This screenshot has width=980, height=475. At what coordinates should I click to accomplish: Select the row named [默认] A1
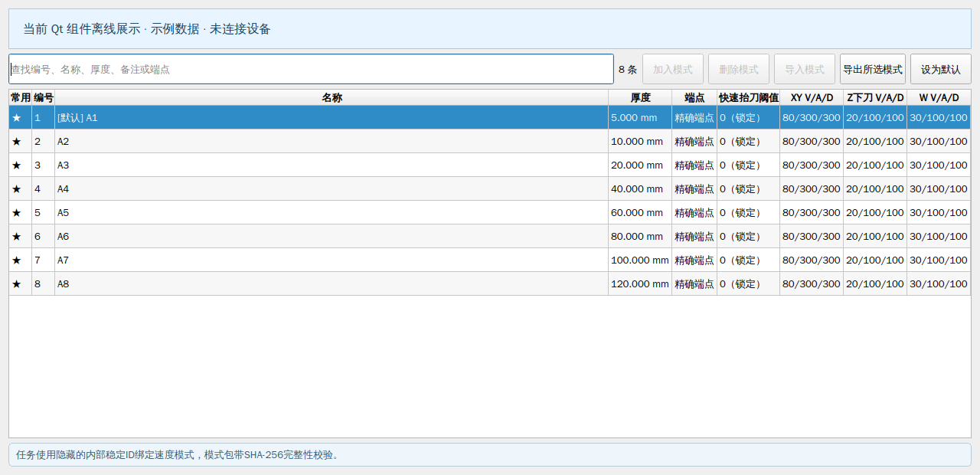490,118
